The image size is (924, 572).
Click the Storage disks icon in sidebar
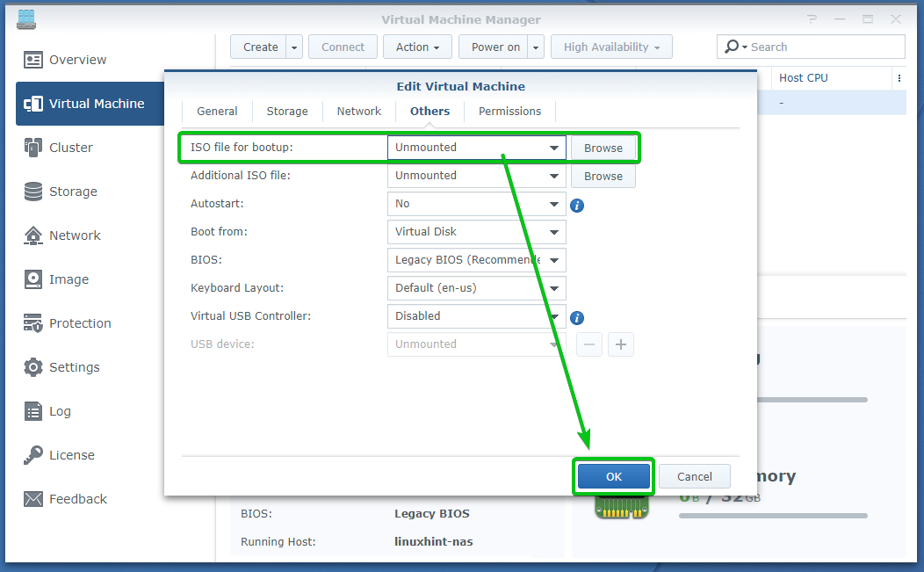(33, 192)
